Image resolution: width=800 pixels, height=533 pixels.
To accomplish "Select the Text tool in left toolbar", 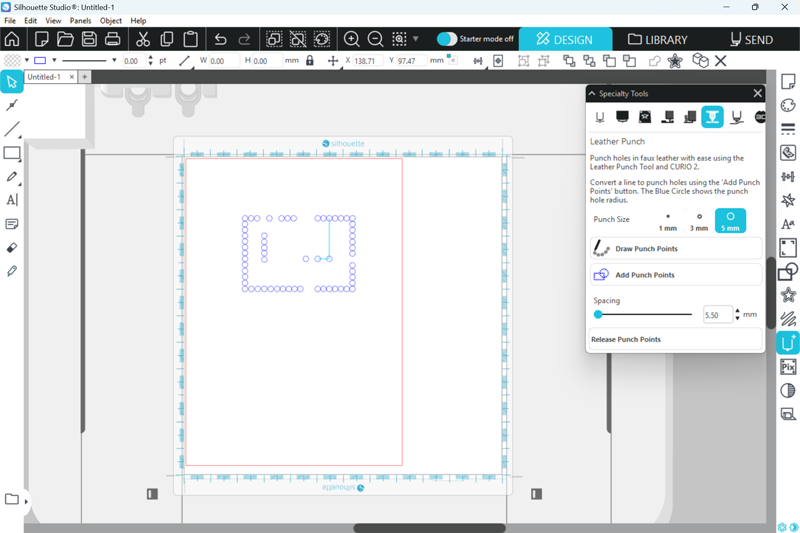I will (x=12, y=200).
